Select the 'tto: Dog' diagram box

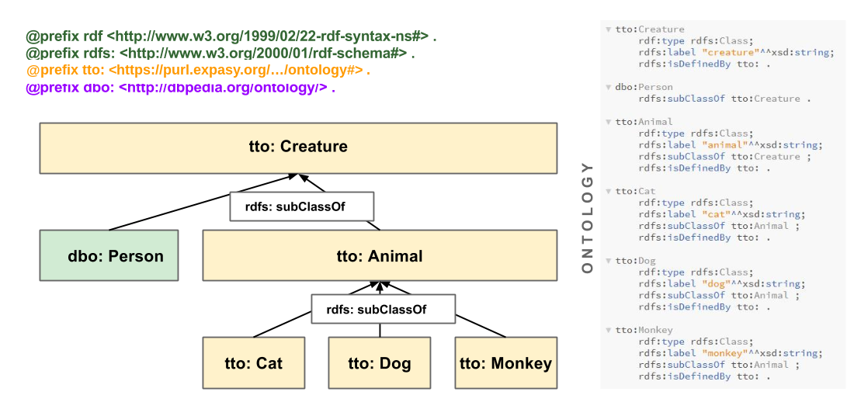point(380,362)
